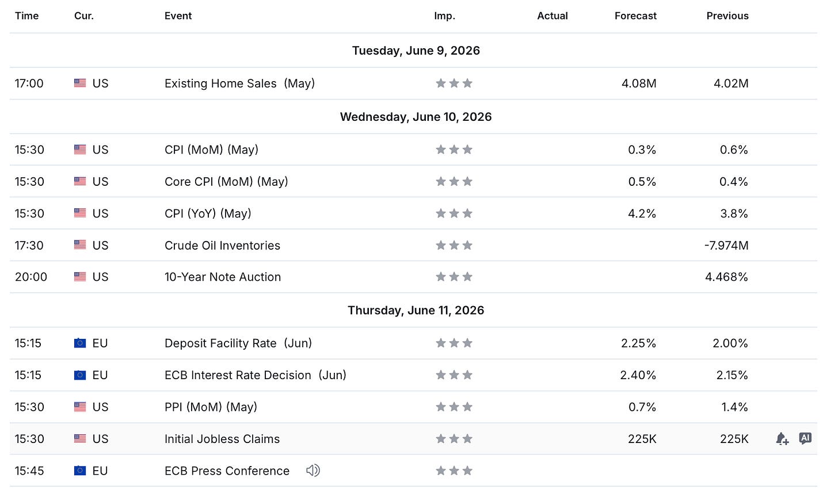Screen dimensions: 838x504
Task: Click the speaker icon next to ECB Press Conference
Action: tap(313, 471)
